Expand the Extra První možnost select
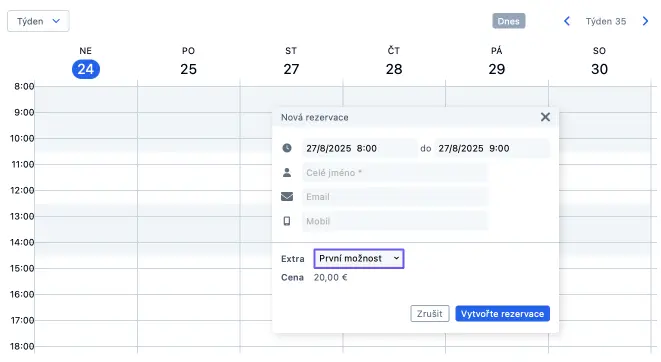The height and width of the screenshot is (362, 661). [x=359, y=258]
